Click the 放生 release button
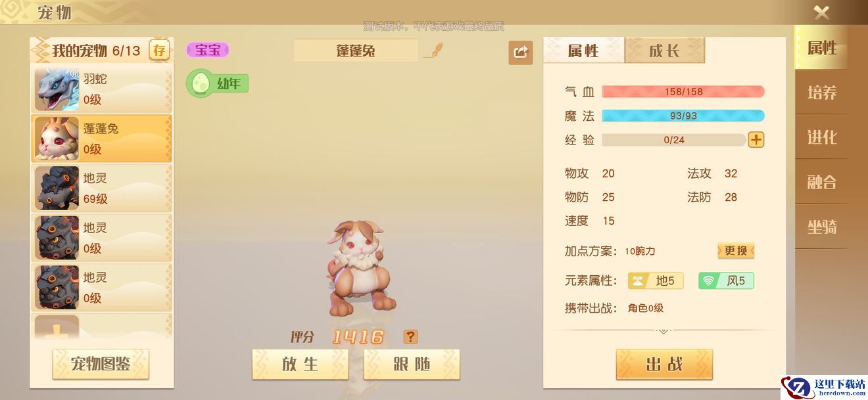868x400 pixels. click(x=300, y=364)
